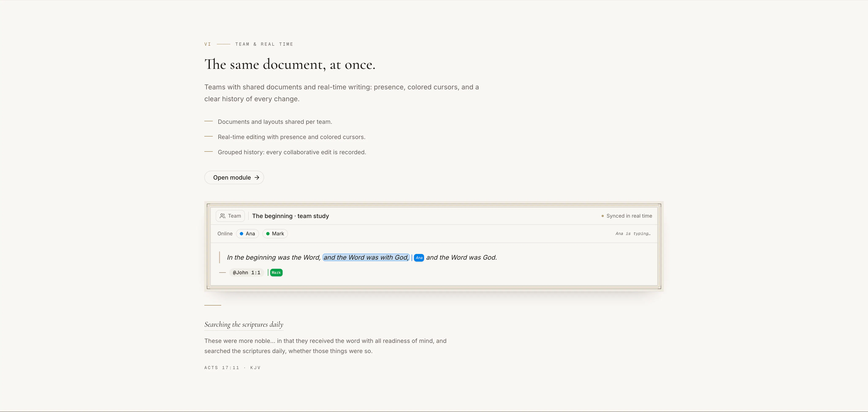Click the 'Searching the scriptures daily' link
868x412 pixels.
tap(244, 324)
